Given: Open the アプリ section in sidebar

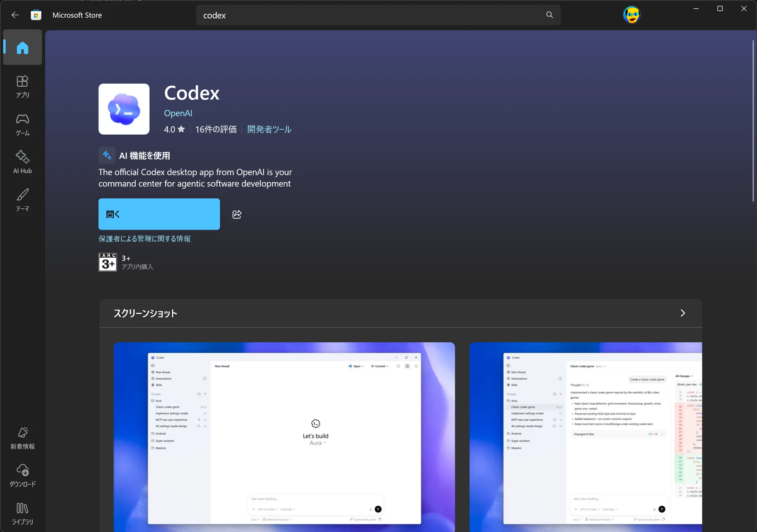Looking at the screenshot, I should click(x=23, y=87).
